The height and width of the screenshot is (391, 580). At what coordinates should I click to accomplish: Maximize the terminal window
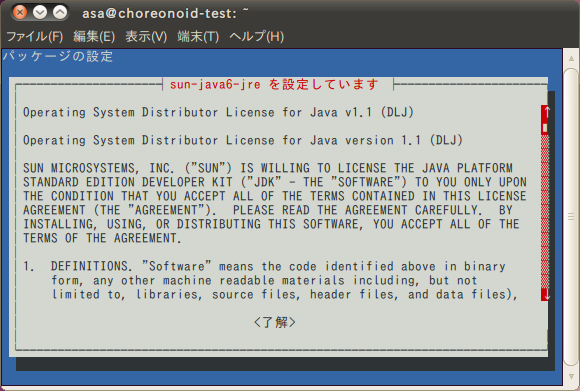pyautogui.click(x=60, y=13)
